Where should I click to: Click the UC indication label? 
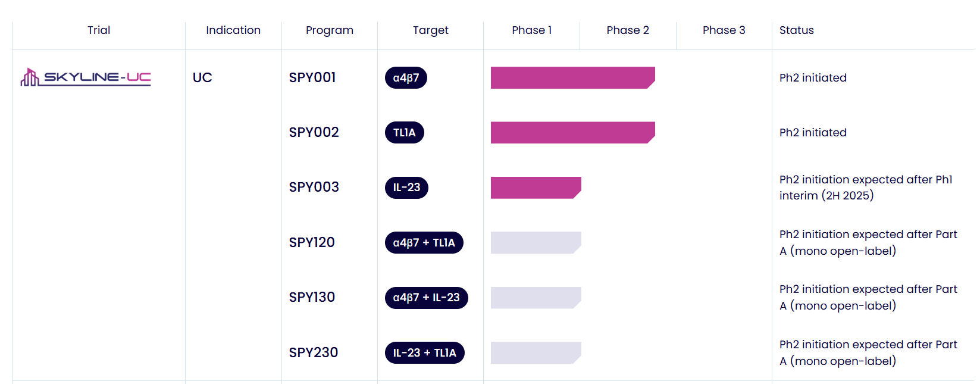point(202,78)
